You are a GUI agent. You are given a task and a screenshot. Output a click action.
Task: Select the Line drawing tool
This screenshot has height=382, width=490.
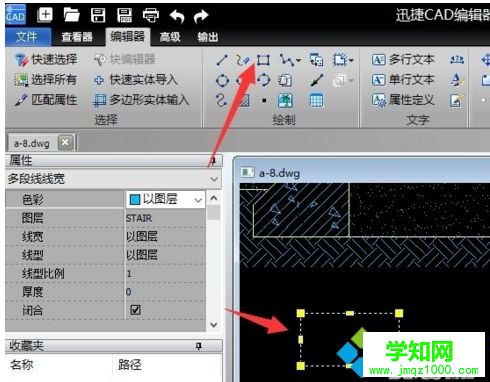[x=222, y=60]
